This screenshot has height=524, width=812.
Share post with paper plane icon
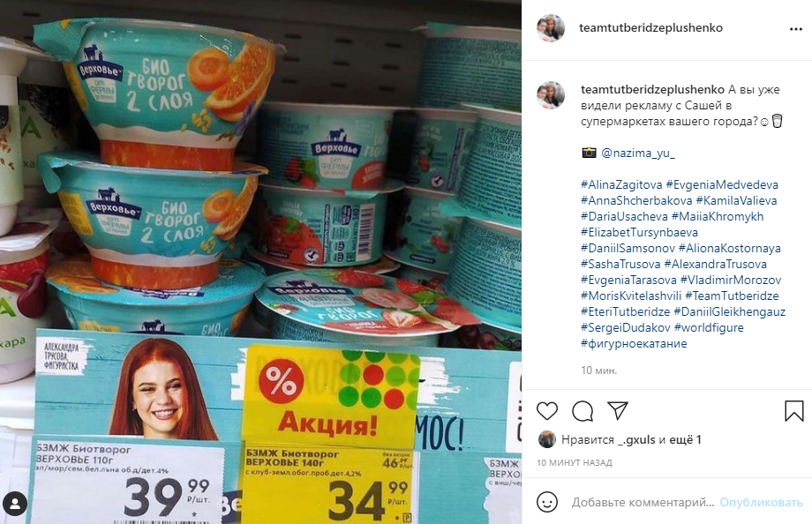click(x=618, y=410)
